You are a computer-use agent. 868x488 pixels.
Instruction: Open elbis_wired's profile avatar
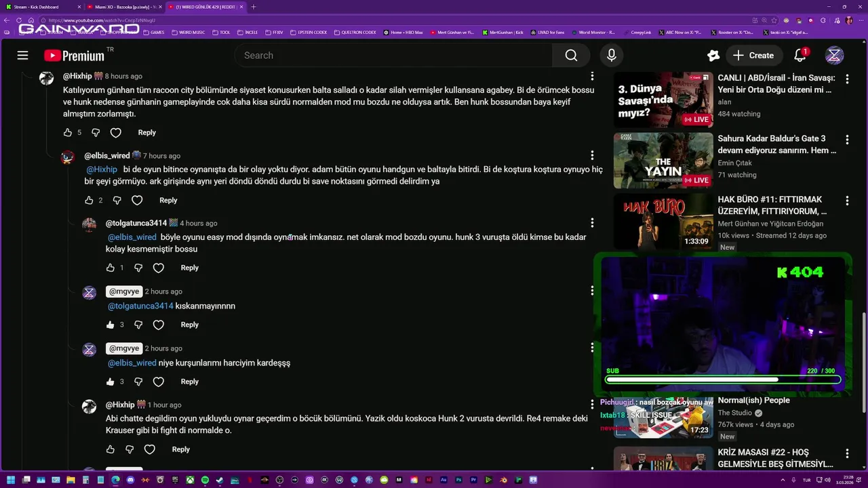67,157
